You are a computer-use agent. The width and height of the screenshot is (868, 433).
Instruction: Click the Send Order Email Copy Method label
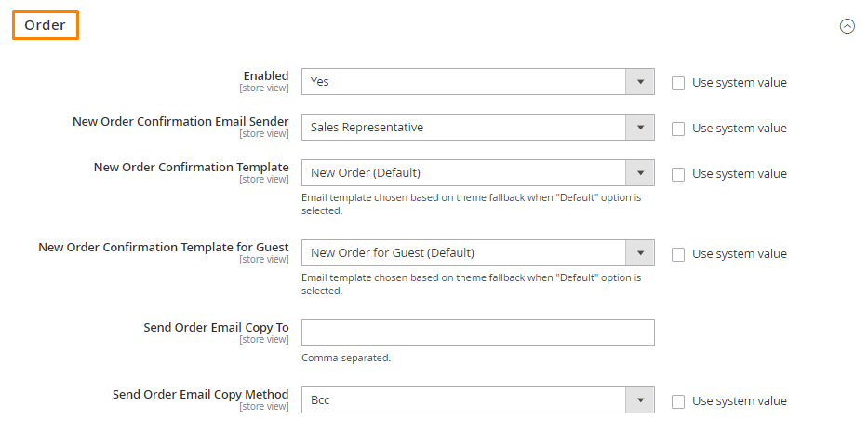pos(200,394)
